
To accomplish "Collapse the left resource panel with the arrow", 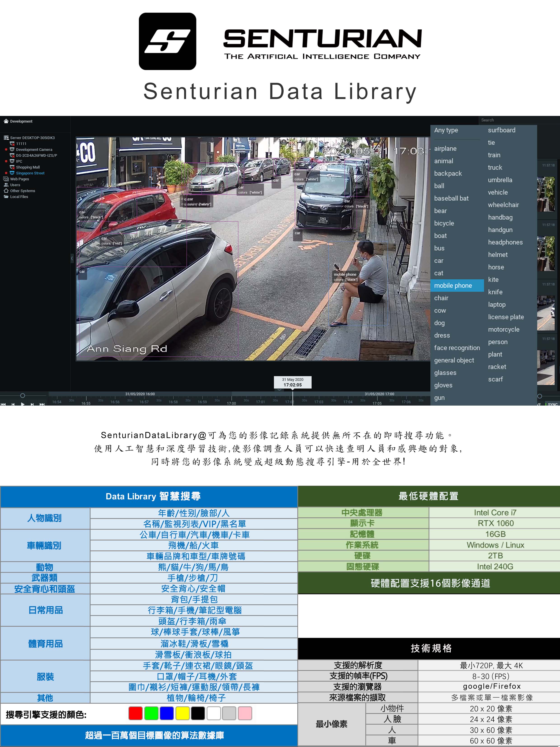I will (72, 258).
